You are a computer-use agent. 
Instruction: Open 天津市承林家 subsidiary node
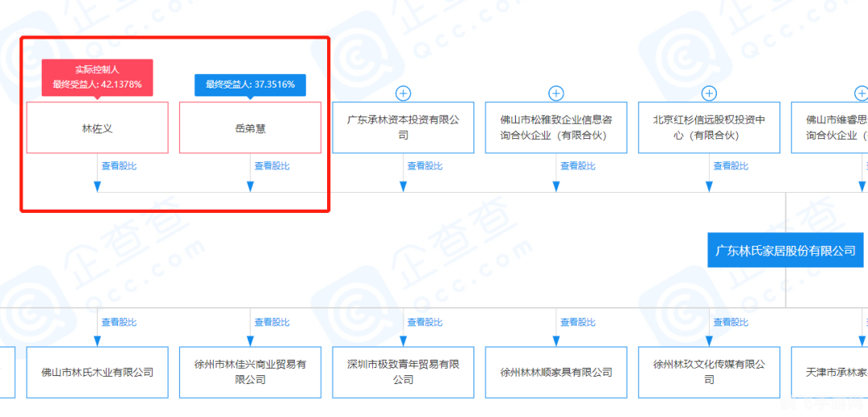[829, 372]
